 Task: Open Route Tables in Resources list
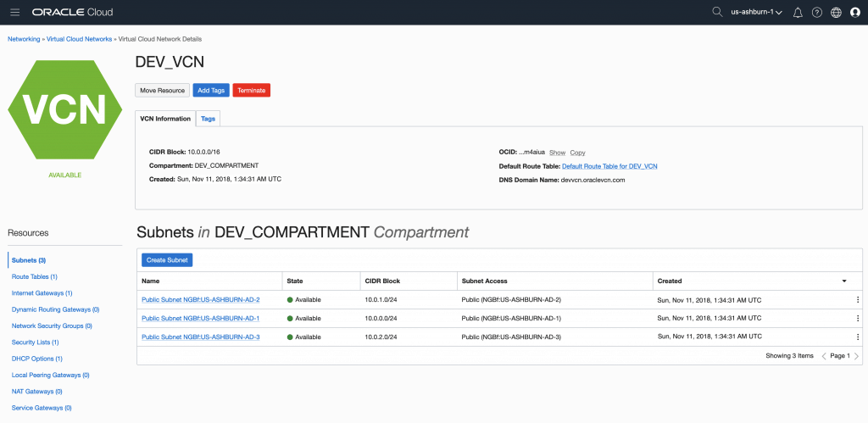(35, 276)
